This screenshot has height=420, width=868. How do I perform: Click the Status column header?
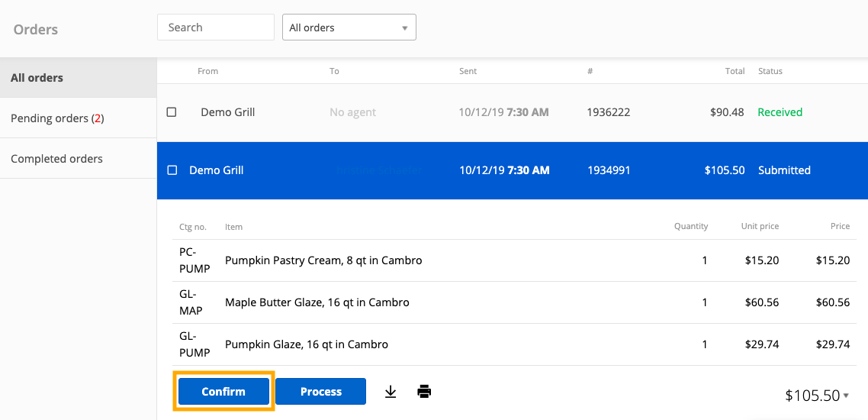pyautogui.click(x=770, y=71)
